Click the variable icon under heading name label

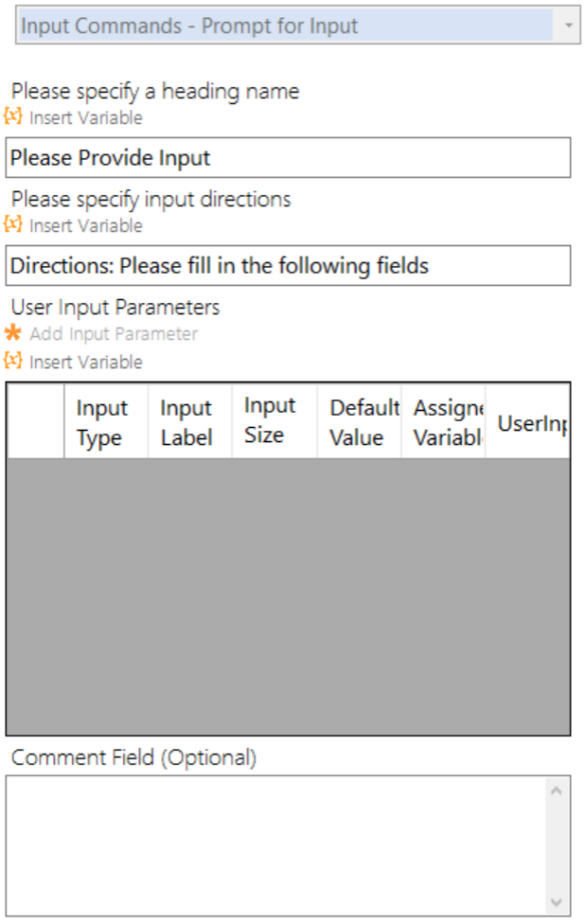coord(13,117)
